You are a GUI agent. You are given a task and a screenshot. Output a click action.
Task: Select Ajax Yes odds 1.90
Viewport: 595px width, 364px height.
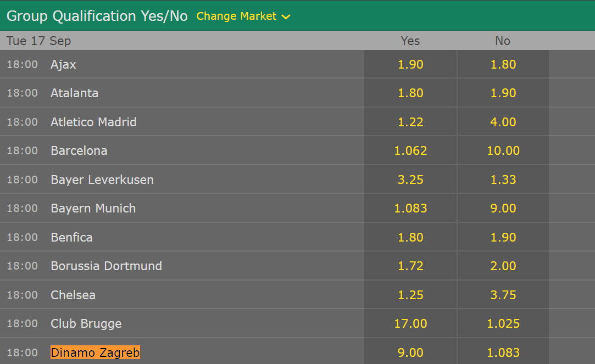click(410, 64)
